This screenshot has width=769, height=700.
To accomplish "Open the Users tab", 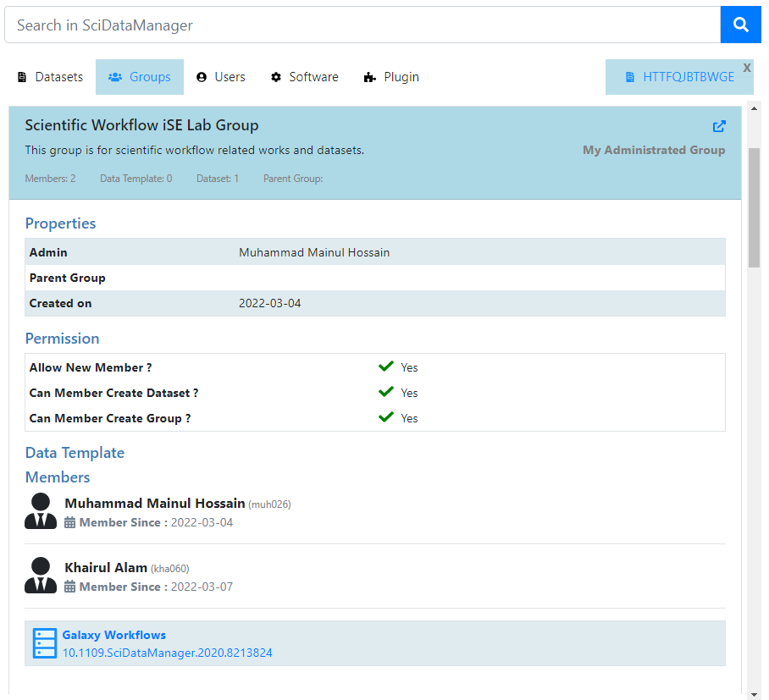I will (x=221, y=77).
